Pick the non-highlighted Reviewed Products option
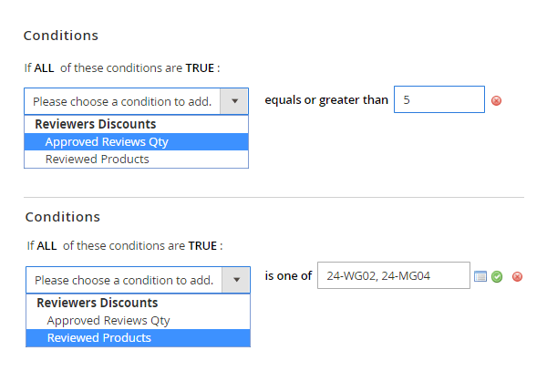547x392 pixels. pyautogui.click(x=98, y=159)
